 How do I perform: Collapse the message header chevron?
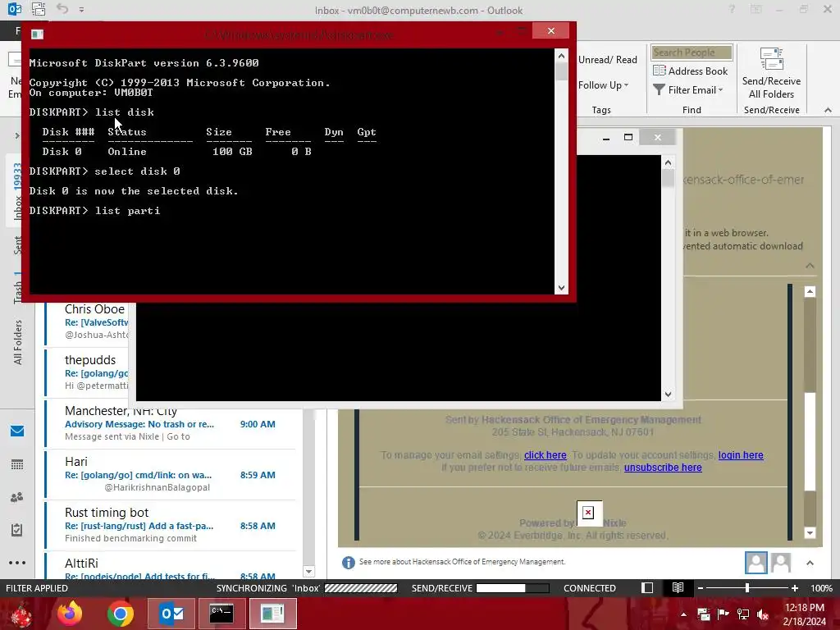(x=810, y=266)
